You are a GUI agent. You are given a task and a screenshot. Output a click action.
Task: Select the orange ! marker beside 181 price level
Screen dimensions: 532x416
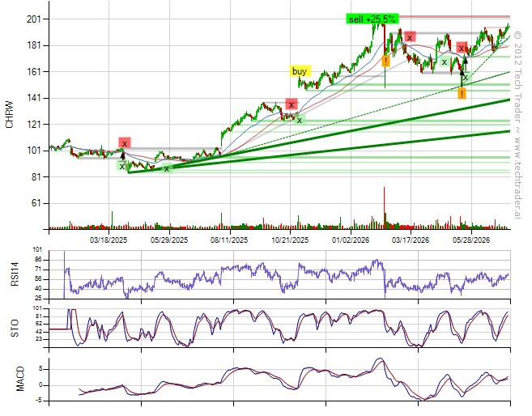point(385,61)
